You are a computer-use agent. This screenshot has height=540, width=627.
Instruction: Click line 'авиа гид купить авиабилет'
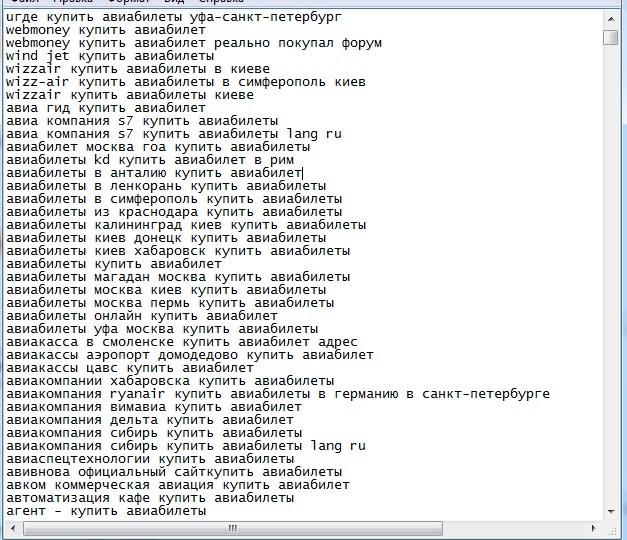click(x=106, y=108)
